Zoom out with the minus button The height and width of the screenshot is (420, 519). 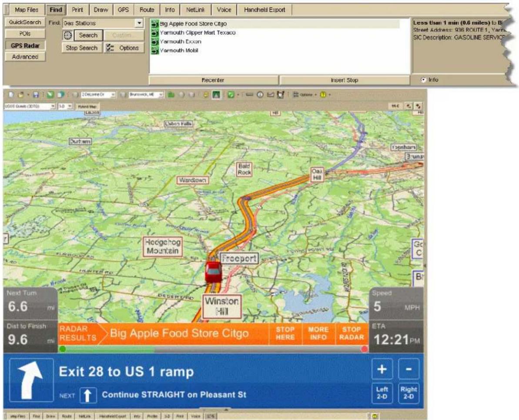pyautogui.click(x=409, y=369)
